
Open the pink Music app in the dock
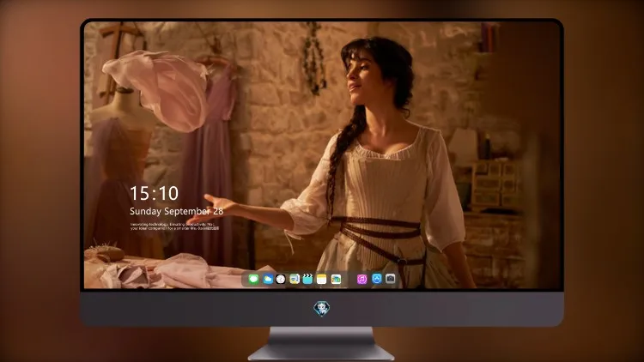[x=361, y=280]
